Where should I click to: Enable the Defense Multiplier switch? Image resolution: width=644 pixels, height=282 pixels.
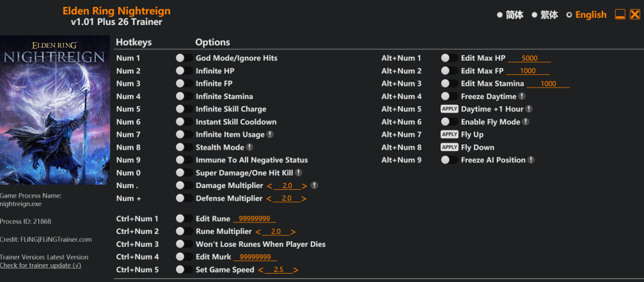(x=184, y=198)
